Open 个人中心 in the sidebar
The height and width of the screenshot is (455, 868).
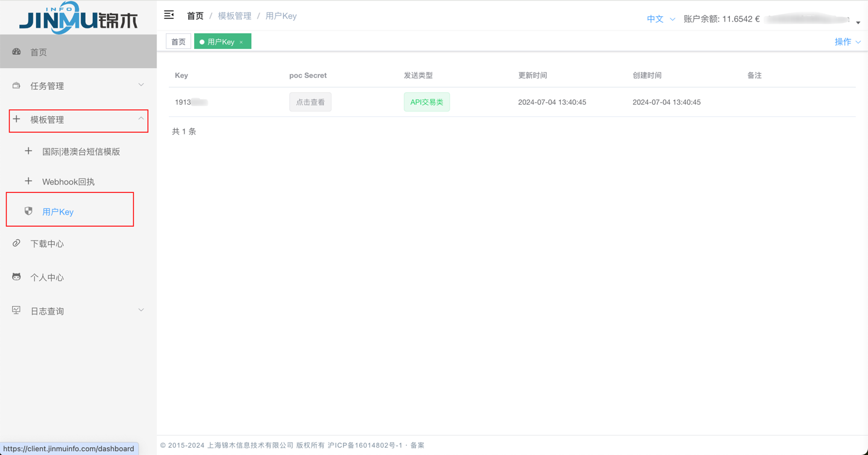78,277
